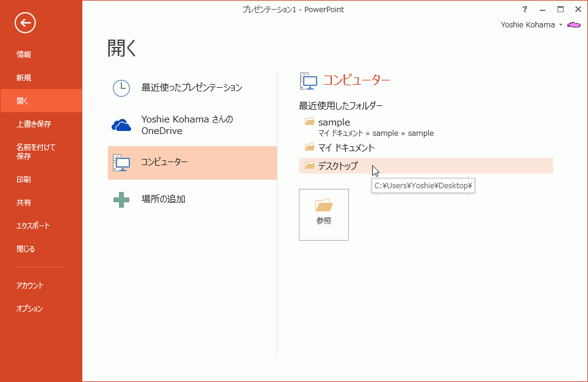Close the PowerPoint window
Viewport: 588px width, 382px height.
(x=578, y=9)
